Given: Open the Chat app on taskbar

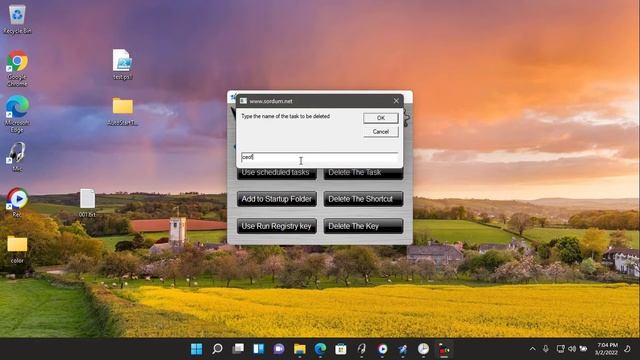Looking at the screenshot, I should tap(279, 349).
